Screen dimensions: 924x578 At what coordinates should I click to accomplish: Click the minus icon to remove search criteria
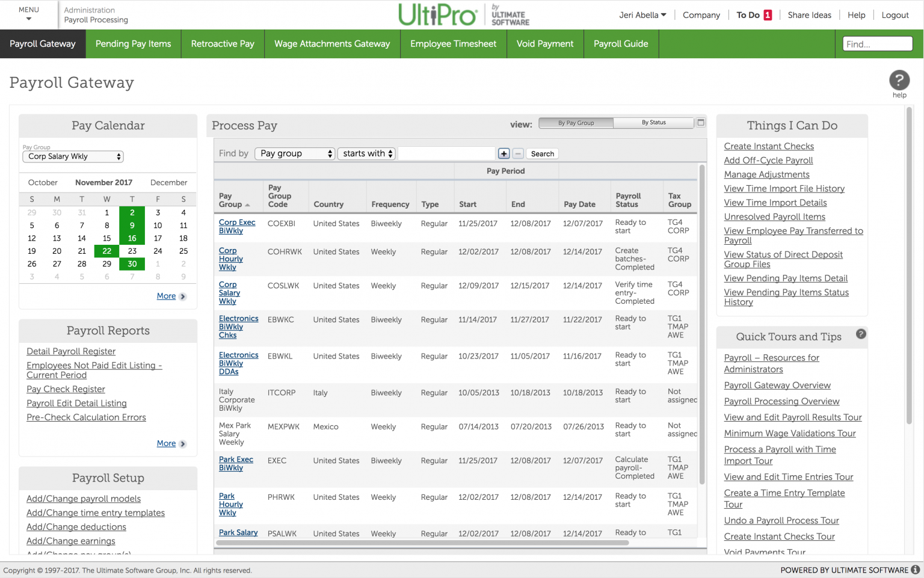pyautogui.click(x=517, y=153)
